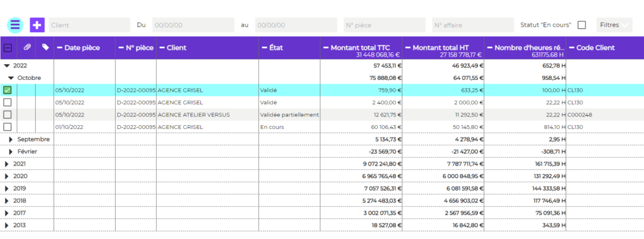Screen dimensions: 644x239
Task: Focus the N° affaire search field
Action: pos(473,25)
